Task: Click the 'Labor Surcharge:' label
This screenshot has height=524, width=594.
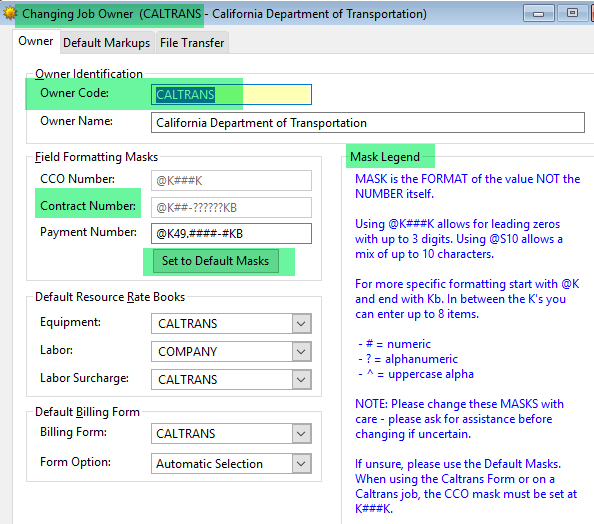Action: click(84, 378)
